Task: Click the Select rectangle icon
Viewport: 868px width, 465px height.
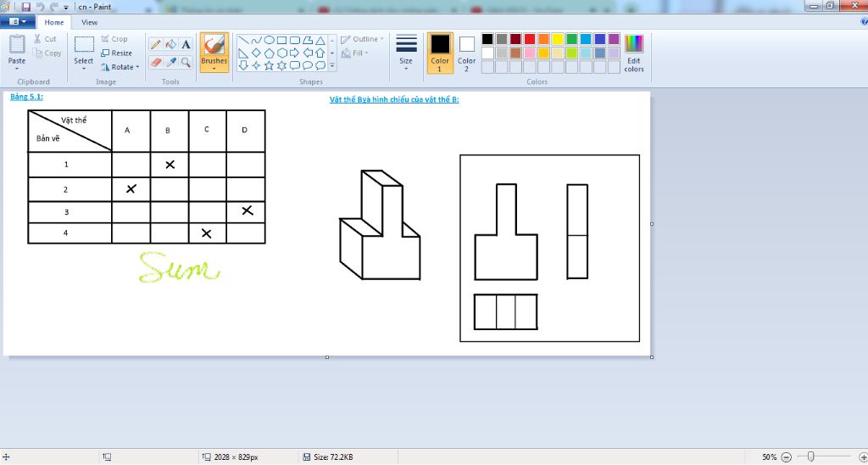Action: (x=84, y=45)
